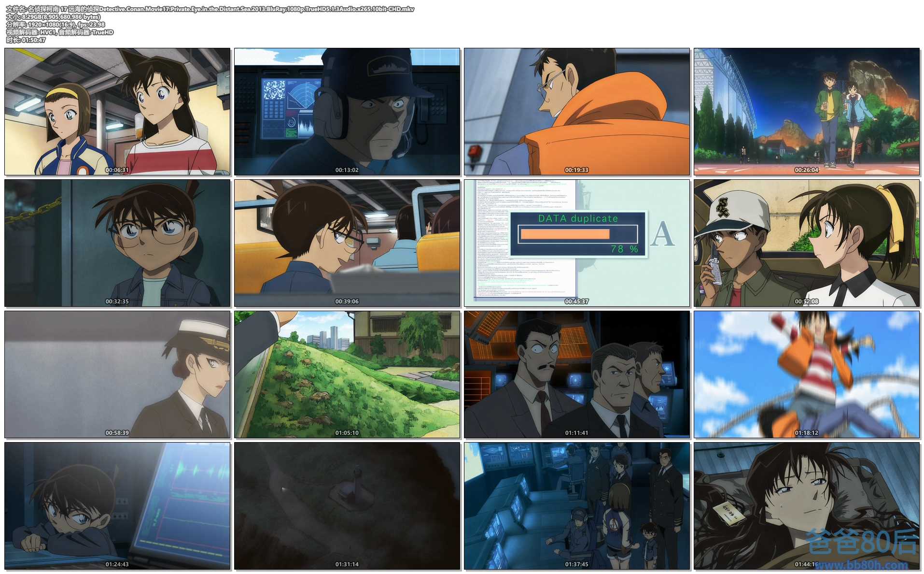The image size is (924, 574).
Task: Select the dark 01:31:14 thumbnail
Action: [347, 506]
